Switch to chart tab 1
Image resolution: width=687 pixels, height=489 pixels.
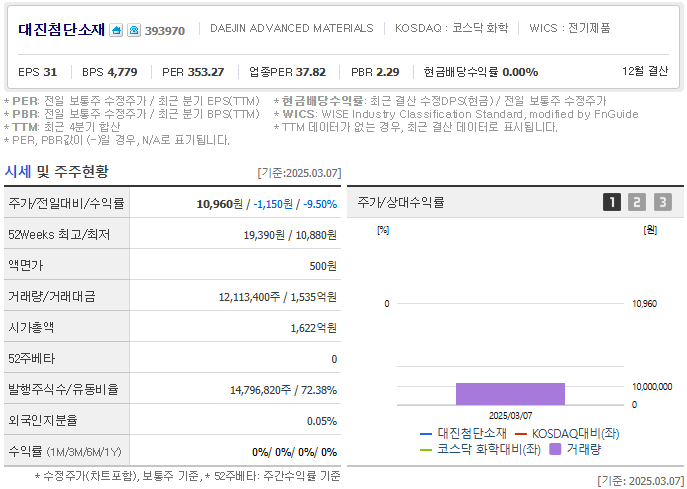pos(612,202)
